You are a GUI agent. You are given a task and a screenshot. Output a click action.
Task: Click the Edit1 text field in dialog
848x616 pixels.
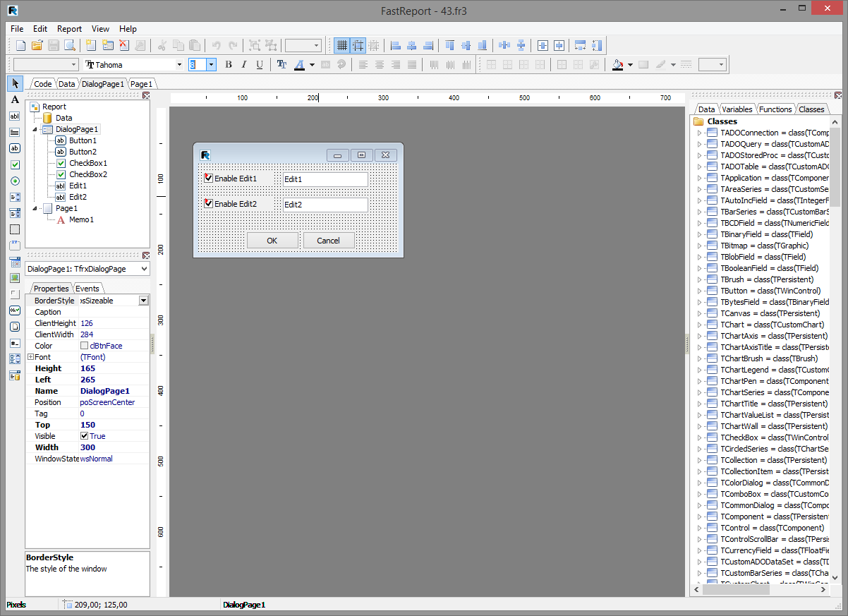click(x=325, y=179)
